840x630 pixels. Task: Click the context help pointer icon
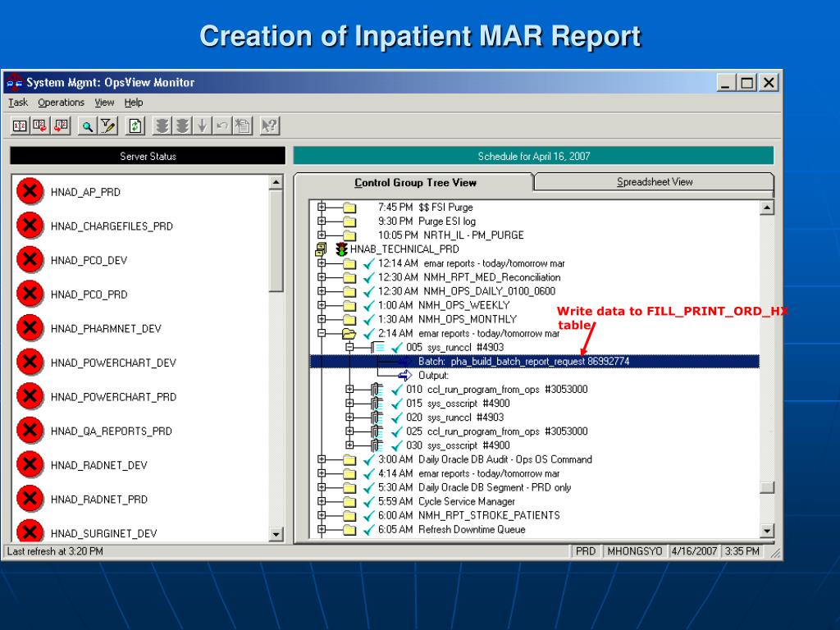click(x=269, y=126)
